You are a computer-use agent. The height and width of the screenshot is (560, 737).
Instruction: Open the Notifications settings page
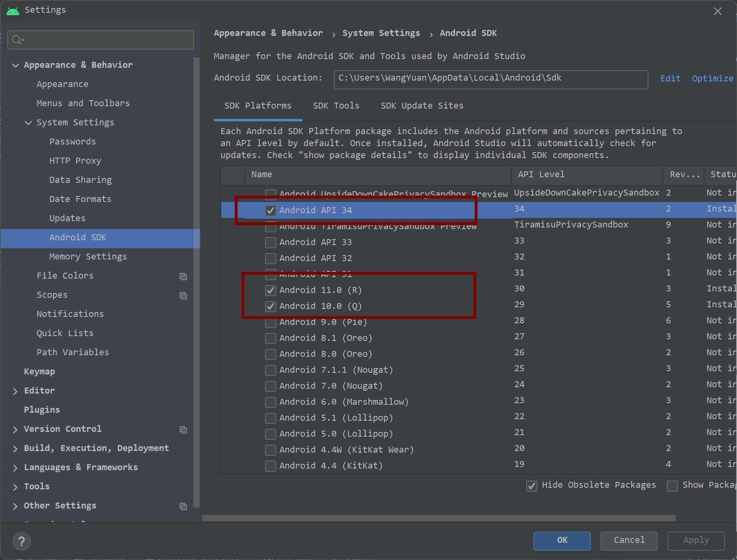(70, 314)
